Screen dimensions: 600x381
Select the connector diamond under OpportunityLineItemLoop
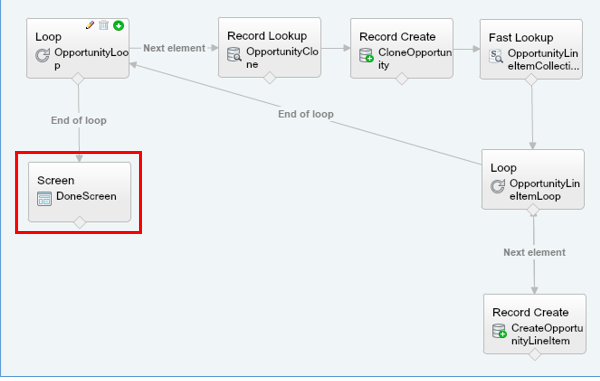point(533,210)
